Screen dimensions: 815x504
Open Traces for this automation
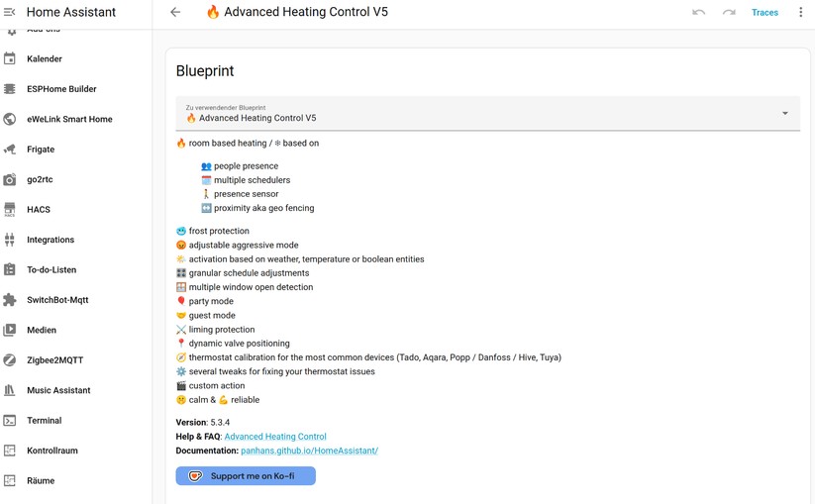pyautogui.click(x=764, y=13)
